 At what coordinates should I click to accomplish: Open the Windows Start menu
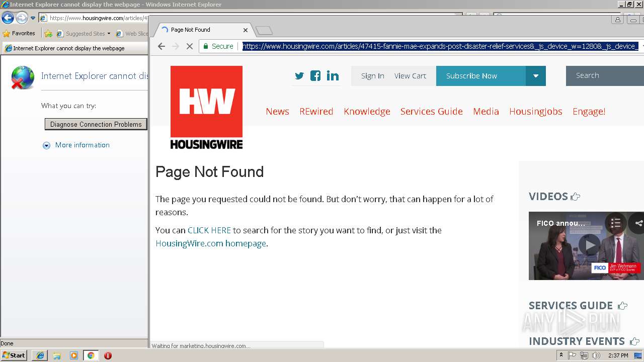tap(14, 355)
